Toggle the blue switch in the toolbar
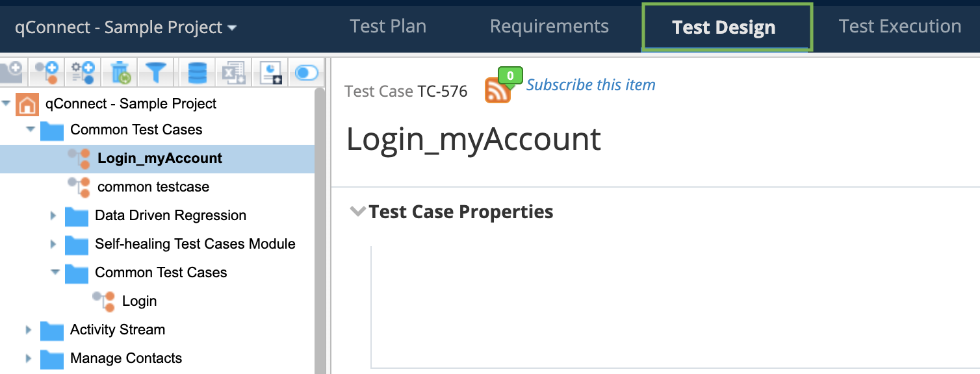This screenshot has width=980, height=374. pyautogui.click(x=306, y=72)
